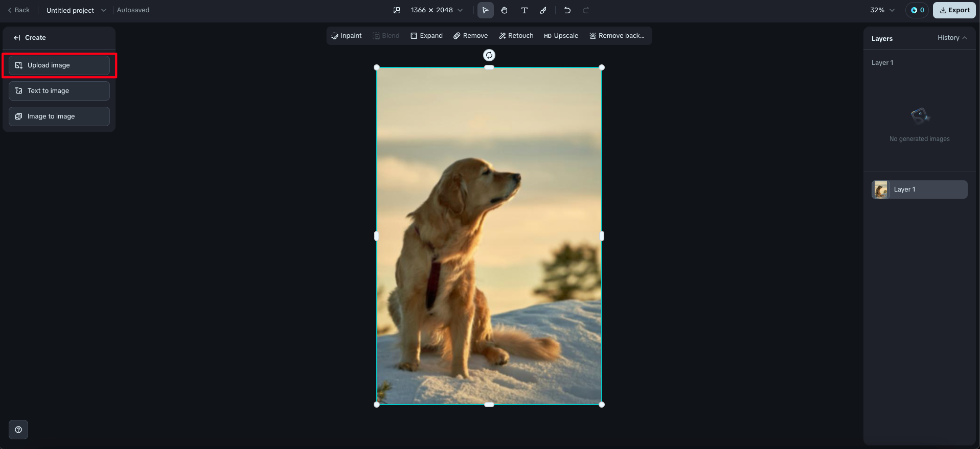This screenshot has height=449, width=980.
Task: Open canvas size 1366 × 2048 dropdown
Action: tap(437, 10)
